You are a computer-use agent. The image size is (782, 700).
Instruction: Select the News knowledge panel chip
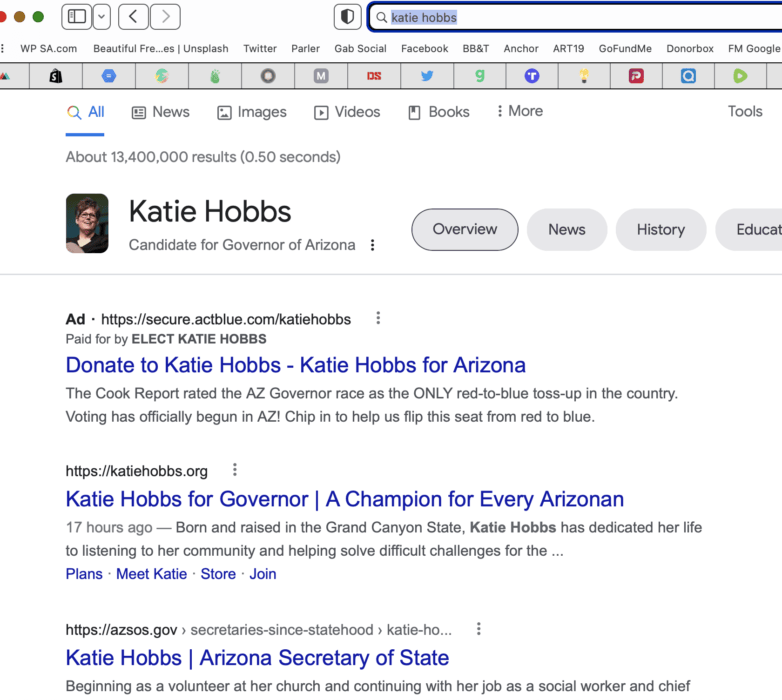point(567,229)
